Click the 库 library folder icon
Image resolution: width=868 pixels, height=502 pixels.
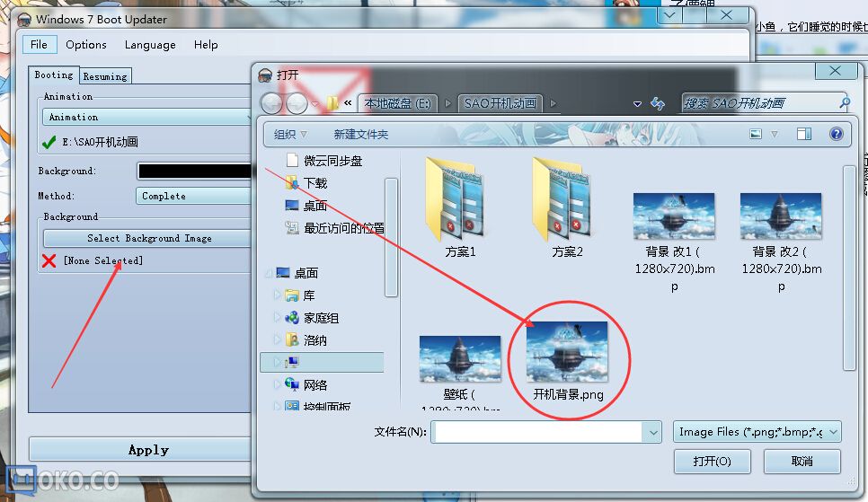[x=292, y=295]
